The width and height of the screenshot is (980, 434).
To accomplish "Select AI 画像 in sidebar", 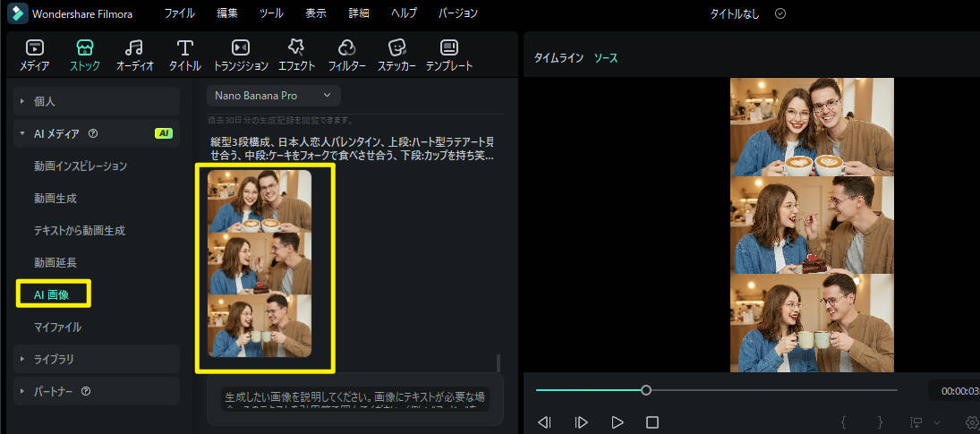I will point(51,294).
